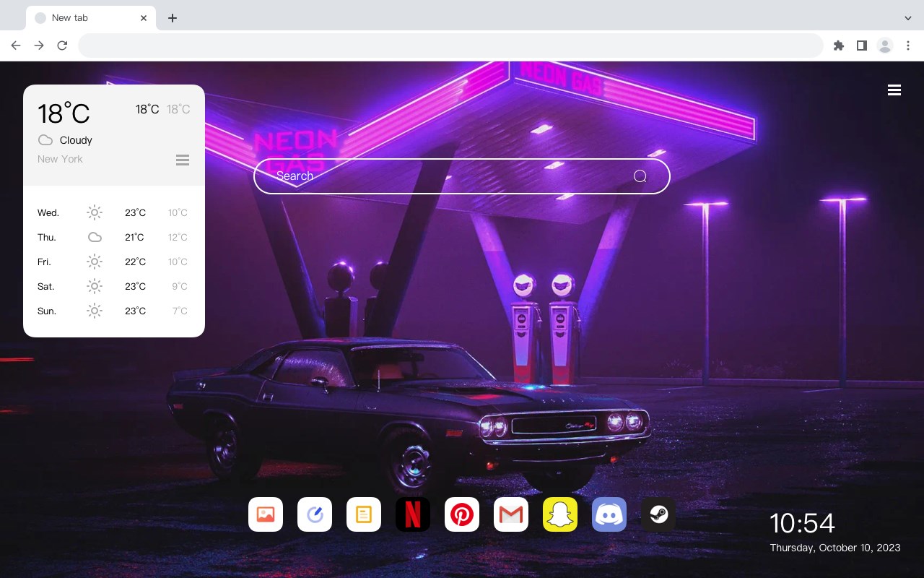This screenshot has width=924, height=578.
Task: Click the browser Extensions puzzle icon
Action: [x=838, y=46]
